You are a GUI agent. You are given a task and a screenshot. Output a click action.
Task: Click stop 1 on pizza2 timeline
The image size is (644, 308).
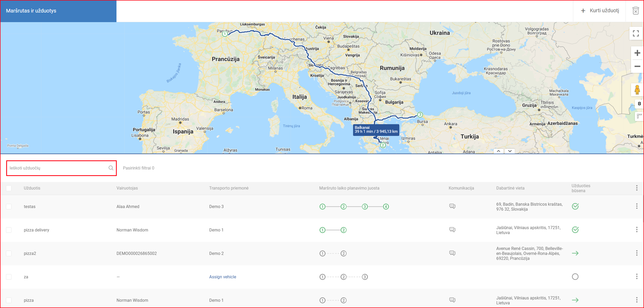tap(322, 254)
